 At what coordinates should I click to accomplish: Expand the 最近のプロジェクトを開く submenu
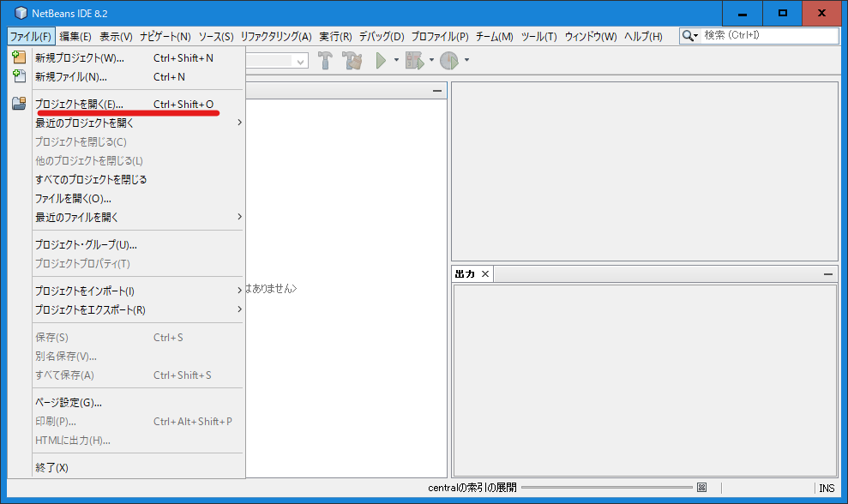[239, 123]
